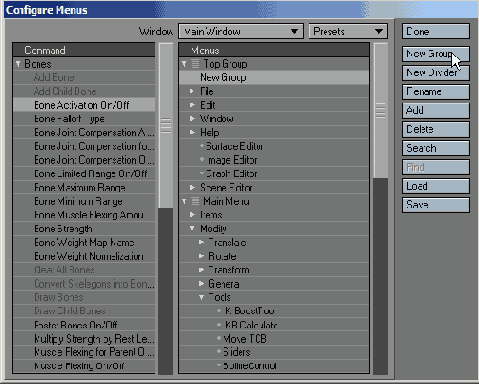Select Bone Activation On/Off command
Screen dimensions: 479x384
(84, 105)
